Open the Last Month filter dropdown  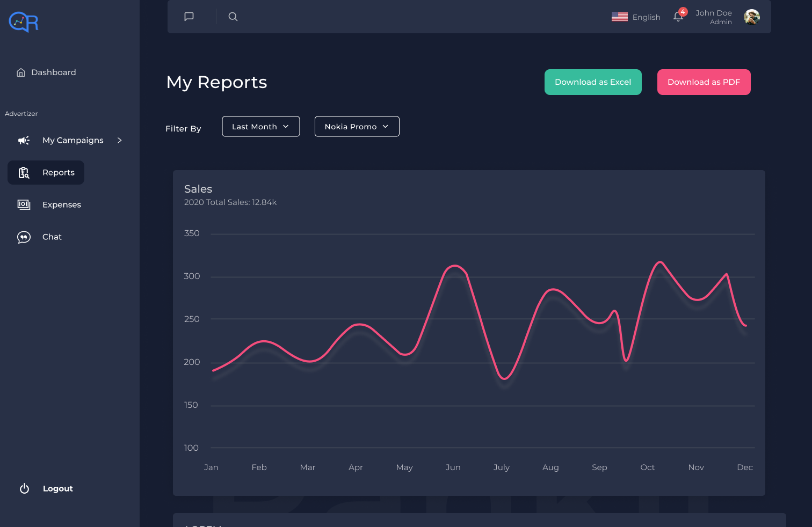[x=260, y=127]
